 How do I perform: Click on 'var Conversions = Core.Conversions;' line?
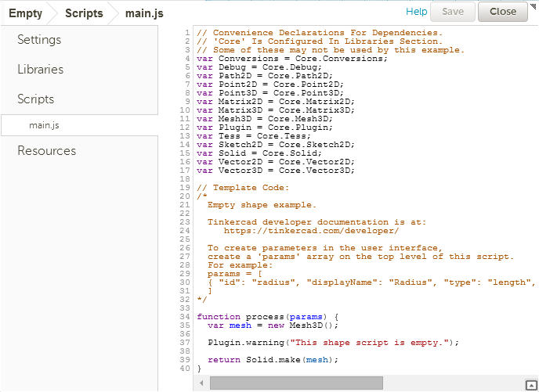292,59
